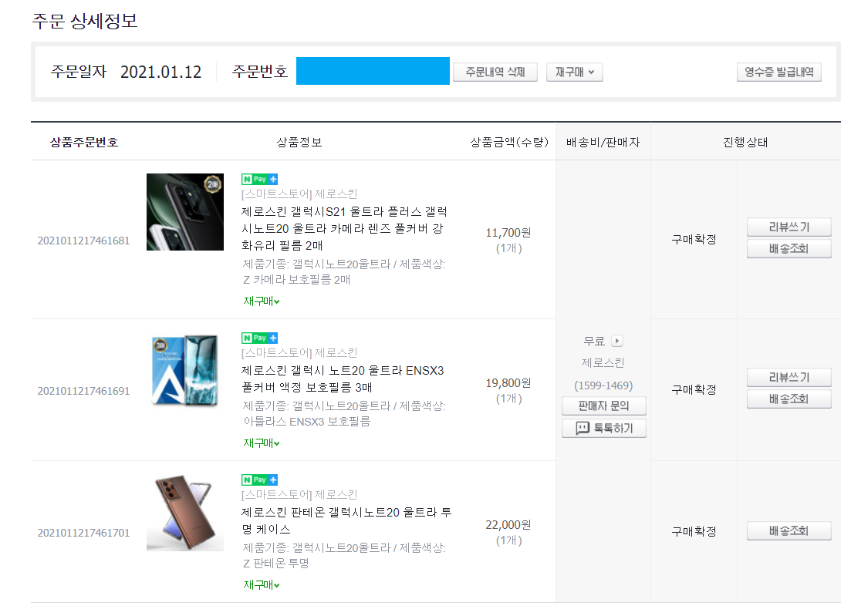Click 구매확정 status of 판테온 case
This screenshot has height=616, width=851.
pyautogui.click(x=694, y=531)
